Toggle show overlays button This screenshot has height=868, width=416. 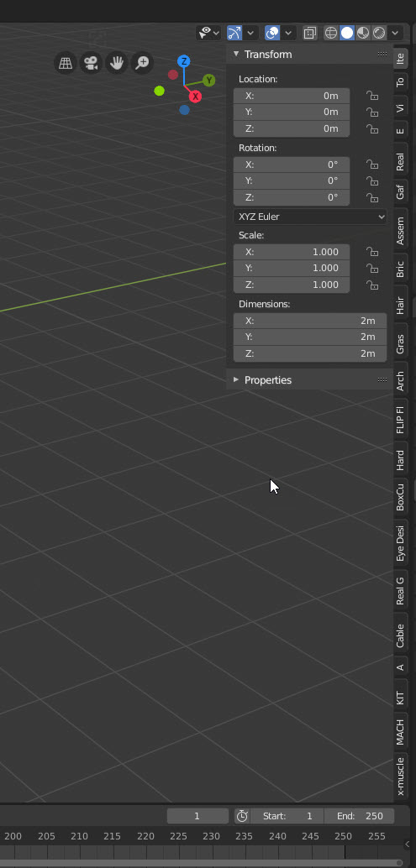tap(272, 33)
